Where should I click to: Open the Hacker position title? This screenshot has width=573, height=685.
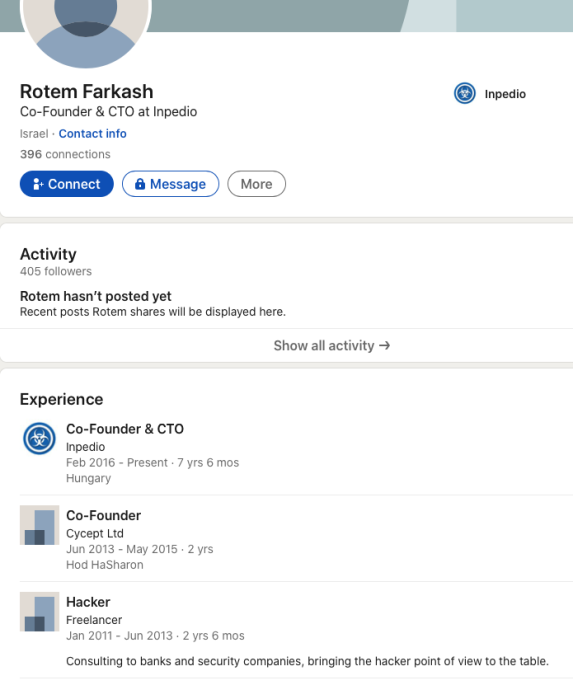[88, 602]
